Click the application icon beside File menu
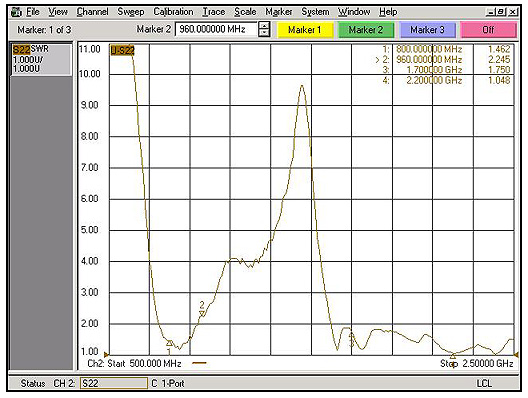 click(x=16, y=12)
